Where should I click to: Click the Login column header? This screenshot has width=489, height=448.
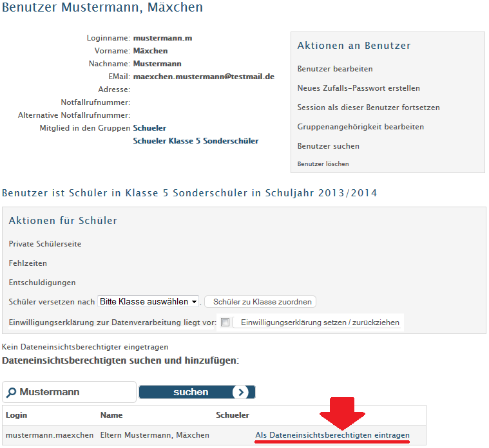point(17,415)
